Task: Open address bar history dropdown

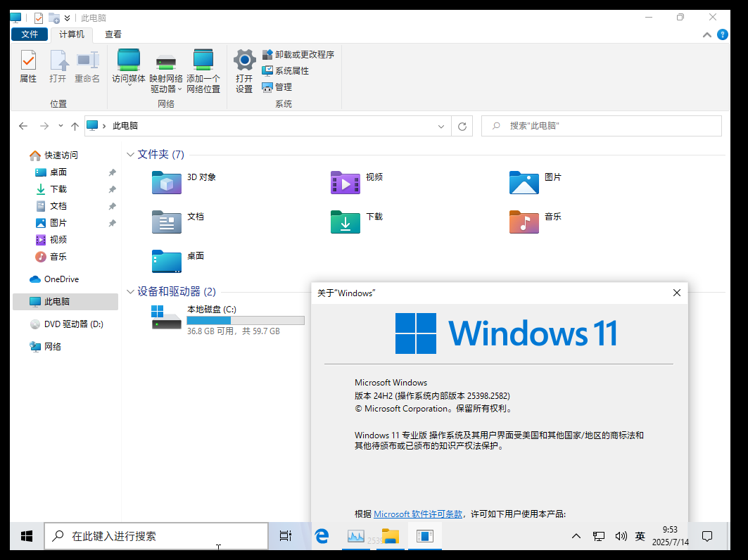Action: (441, 127)
